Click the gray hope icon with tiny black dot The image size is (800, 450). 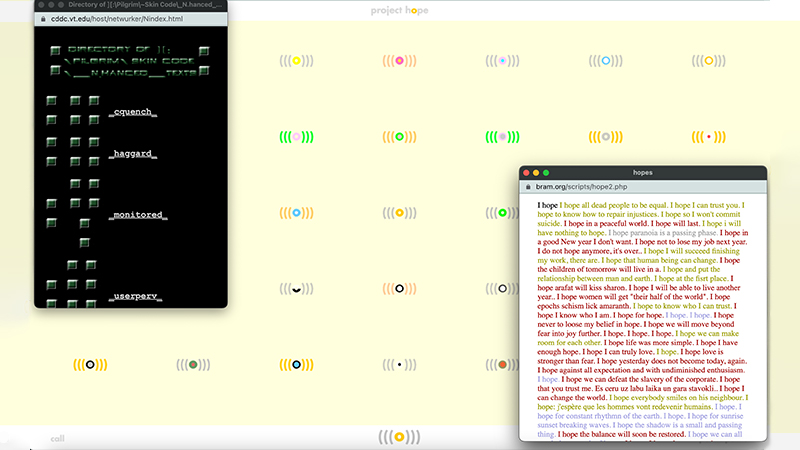pyautogui.click(x=399, y=365)
